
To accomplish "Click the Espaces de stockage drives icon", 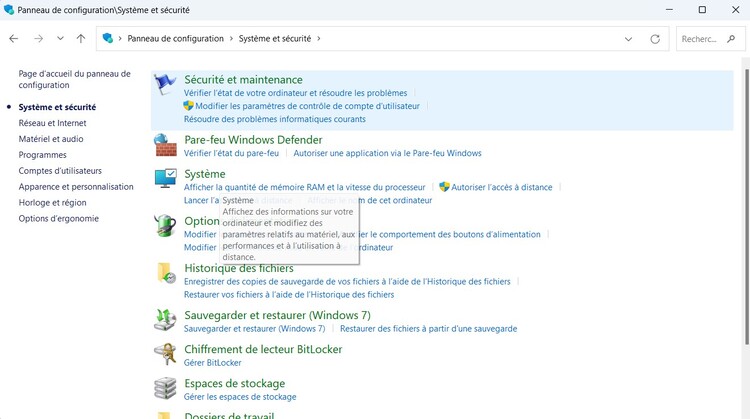I will 165,388.
